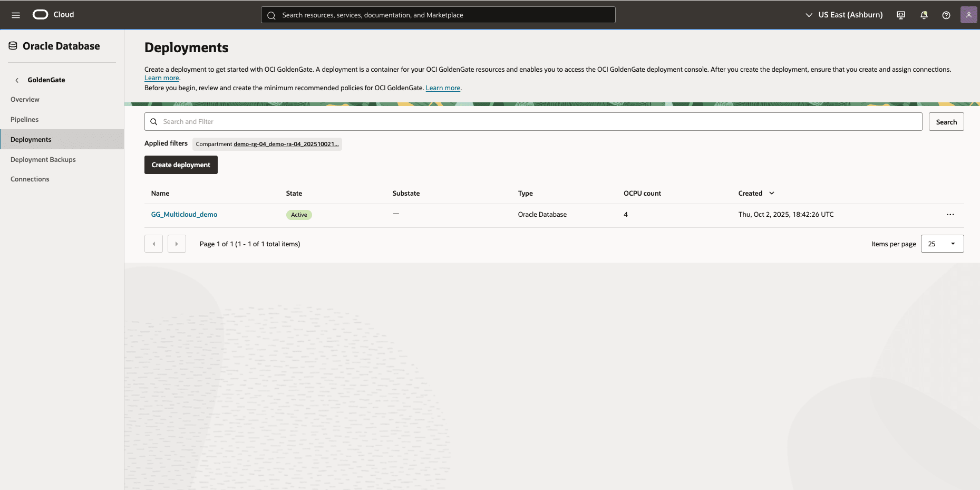Go to next page arrow
This screenshot has width=980, height=490.
[x=177, y=243]
